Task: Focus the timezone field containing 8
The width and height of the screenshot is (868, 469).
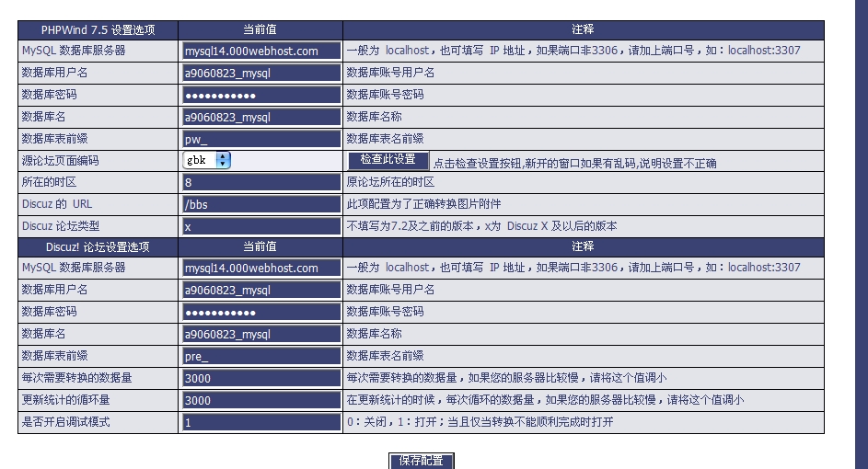Action: point(260,182)
